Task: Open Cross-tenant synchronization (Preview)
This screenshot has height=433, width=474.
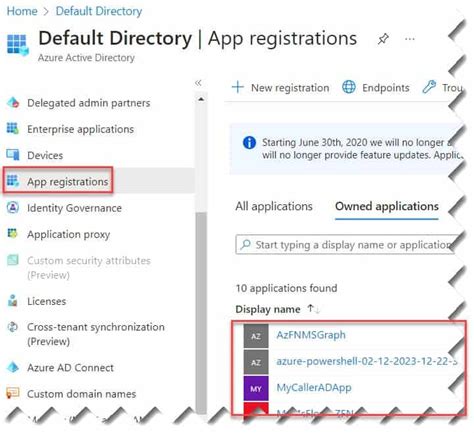Action: point(96,334)
